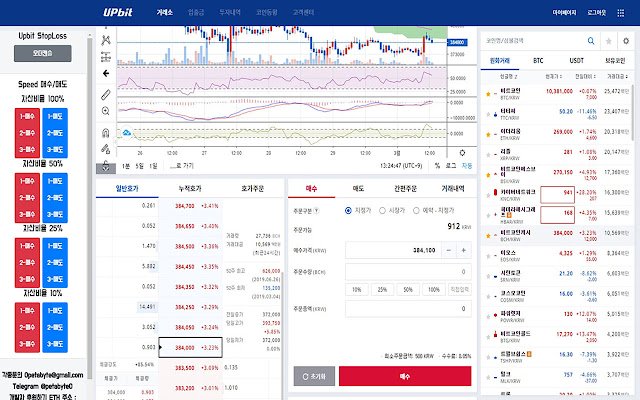Toggle favorite star for EOS/KRW row
The width and height of the screenshot is (640, 400).
(488, 256)
